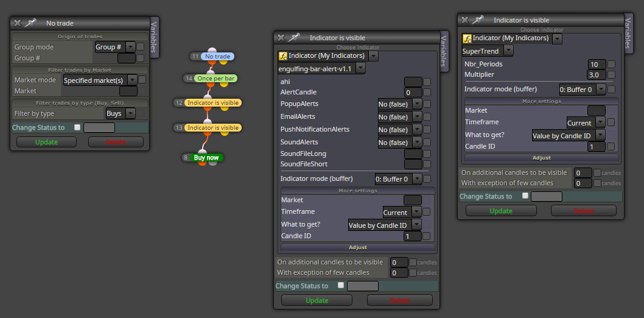Click SoundFileLong input field
644x318 pixels.
[413, 154]
